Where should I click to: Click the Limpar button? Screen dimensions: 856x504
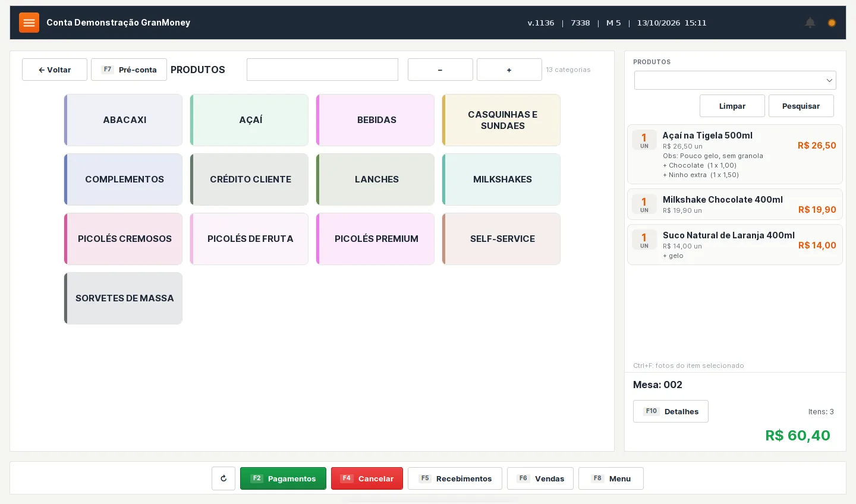click(x=732, y=106)
